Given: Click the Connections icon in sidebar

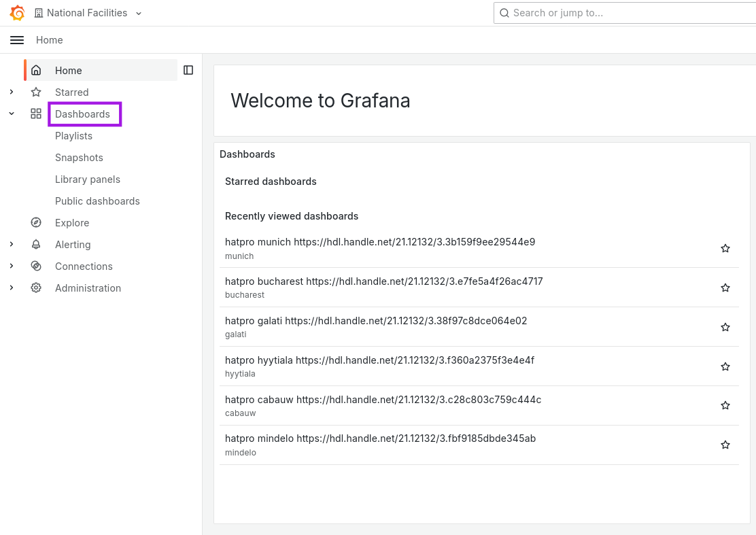Looking at the screenshot, I should (x=36, y=266).
